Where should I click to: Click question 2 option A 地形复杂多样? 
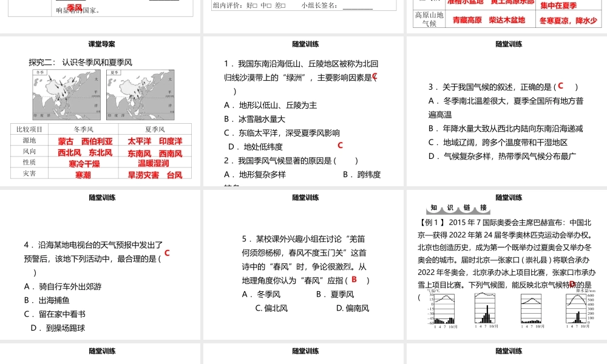[255, 175]
